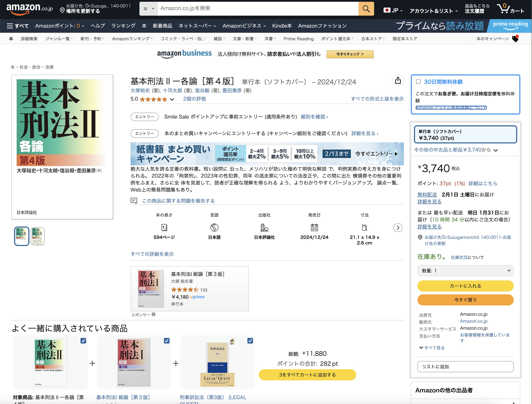This screenshot has width=532, height=404.
Task: Click the Amazon.co.jpを検索 search field
Action: tap(258, 9)
